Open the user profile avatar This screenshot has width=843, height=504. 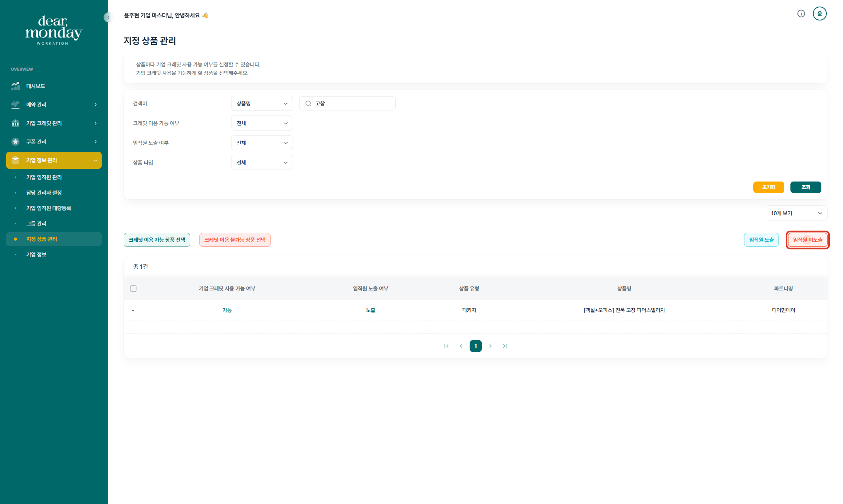pos(819,14)
